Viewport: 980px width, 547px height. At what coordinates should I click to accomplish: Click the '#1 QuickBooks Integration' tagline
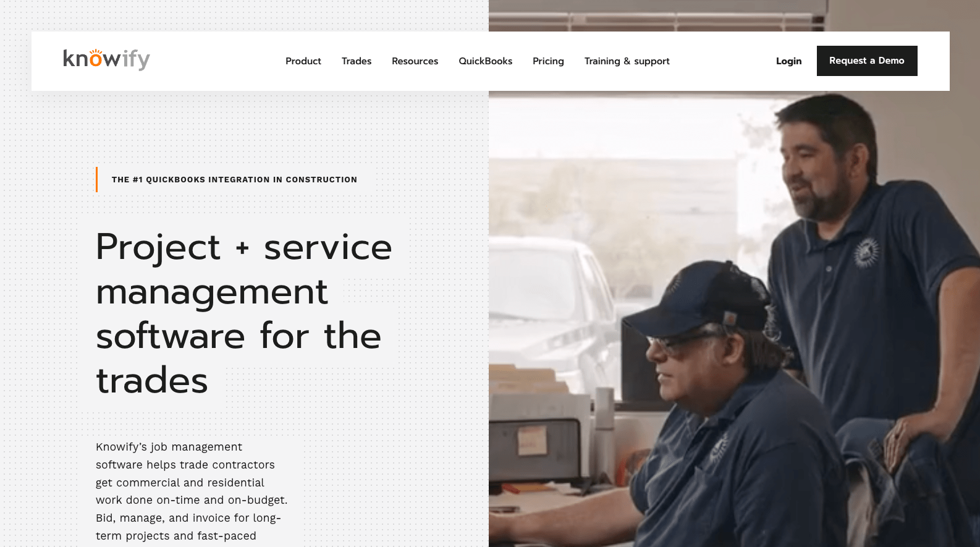pyautogui.click(x=234, y=180)
